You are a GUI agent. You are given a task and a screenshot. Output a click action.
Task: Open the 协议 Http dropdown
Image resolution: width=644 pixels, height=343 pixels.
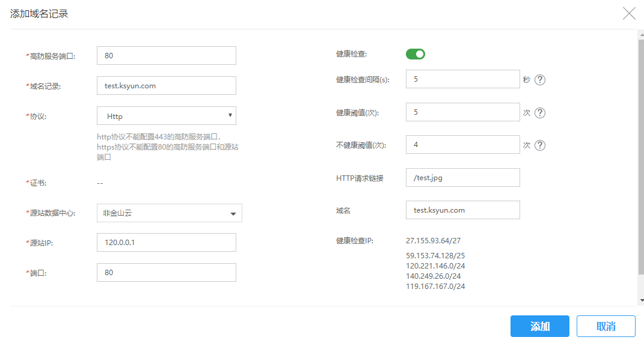pyautogui.click(x=166, y=116)
